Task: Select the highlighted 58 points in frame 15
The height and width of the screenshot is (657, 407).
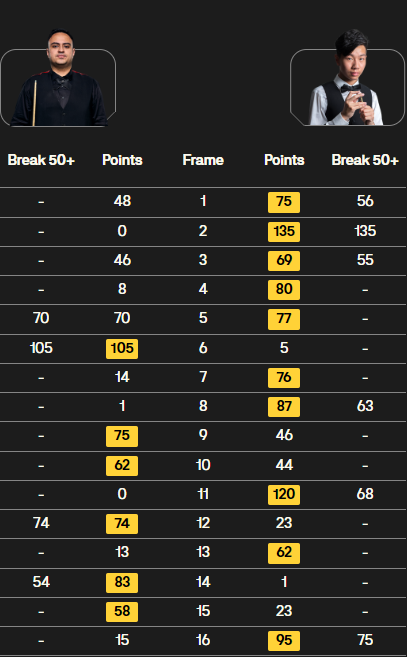Action: click(122, 611)
